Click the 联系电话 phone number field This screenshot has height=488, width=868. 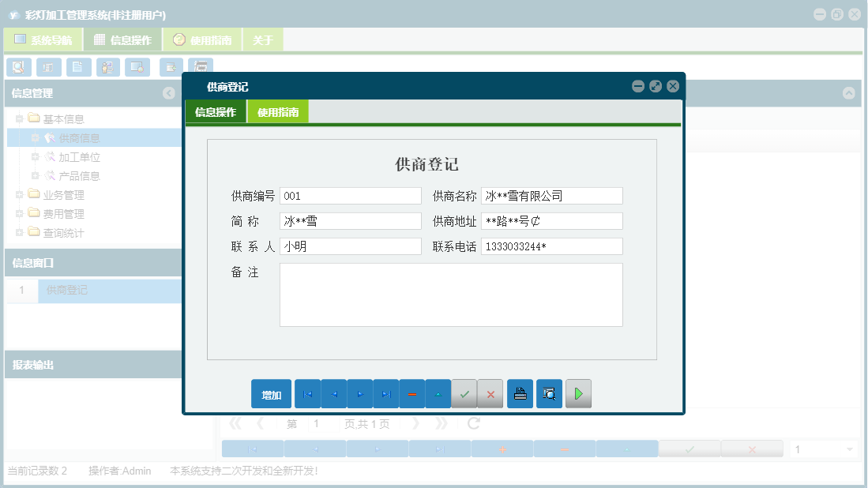coord(551,246)
